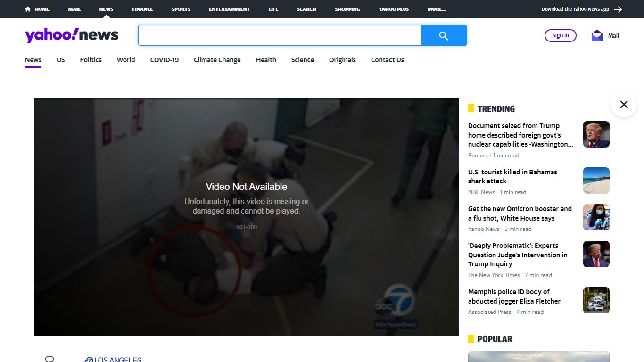The height and width of the screenshot is (362, 644).
Task: Switch to the Politics section tab
Action: pyautogui.click(x=91, y=60)
